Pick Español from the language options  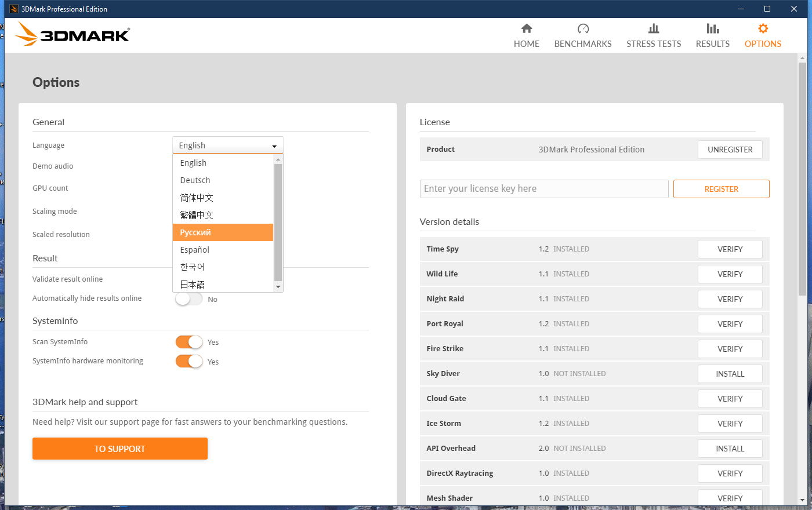pos(223,250)
